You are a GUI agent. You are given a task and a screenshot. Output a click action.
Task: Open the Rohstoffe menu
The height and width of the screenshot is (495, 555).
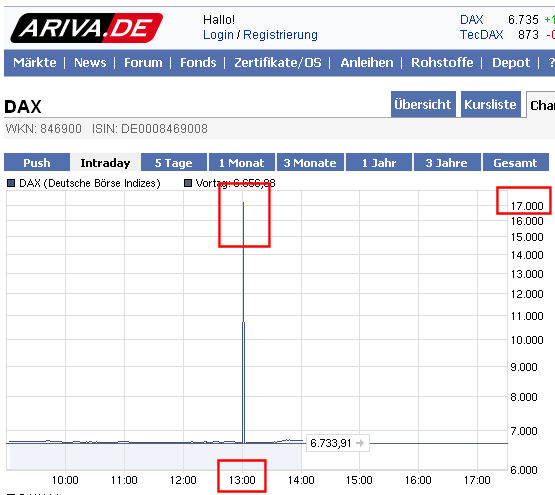click(x=442, y=63)
